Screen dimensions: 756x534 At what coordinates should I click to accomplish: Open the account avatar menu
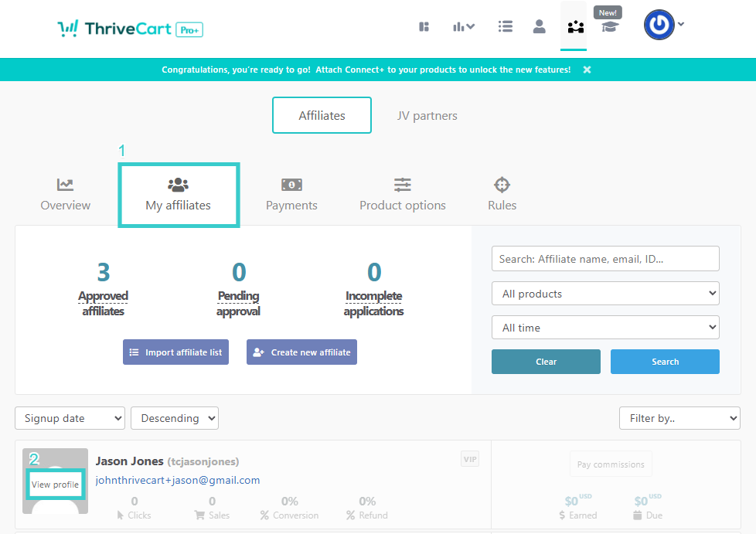pos(663,26)
